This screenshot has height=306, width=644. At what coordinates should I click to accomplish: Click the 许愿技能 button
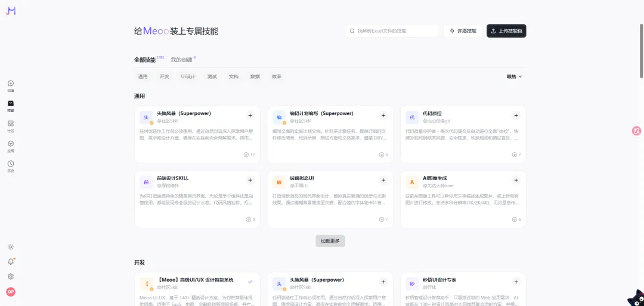[463, 31]
